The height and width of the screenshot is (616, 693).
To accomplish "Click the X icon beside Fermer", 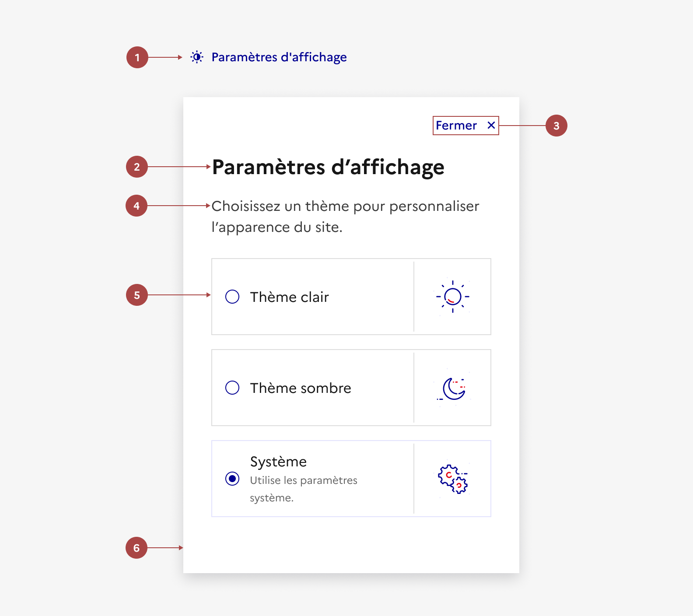I will coord(491,126).
